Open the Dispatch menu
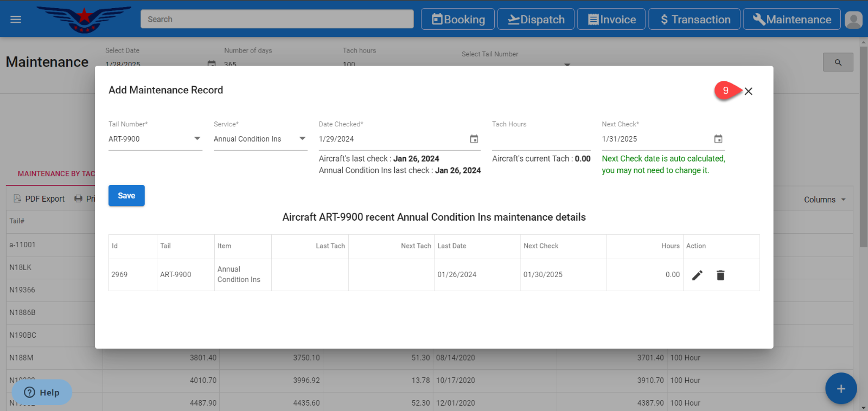The width and height of the screenshot is (868, 411). pos(535,20)
